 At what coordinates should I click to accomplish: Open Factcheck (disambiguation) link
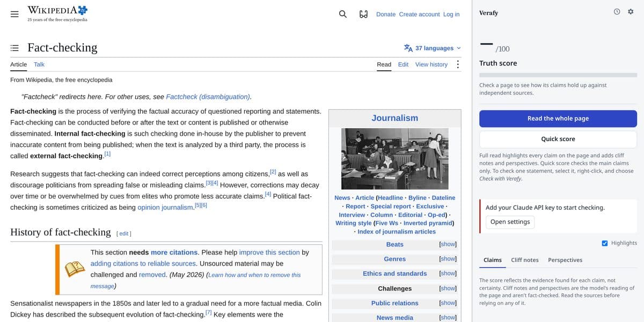(208, 97)
